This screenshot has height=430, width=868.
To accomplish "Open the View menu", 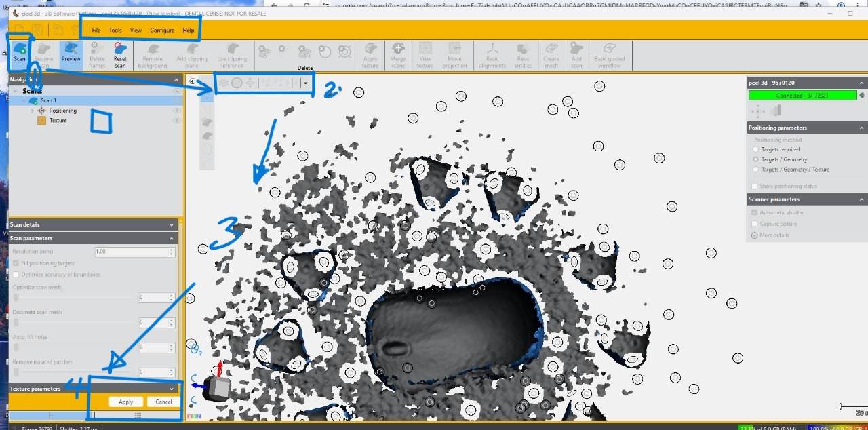I will [136, 31].
